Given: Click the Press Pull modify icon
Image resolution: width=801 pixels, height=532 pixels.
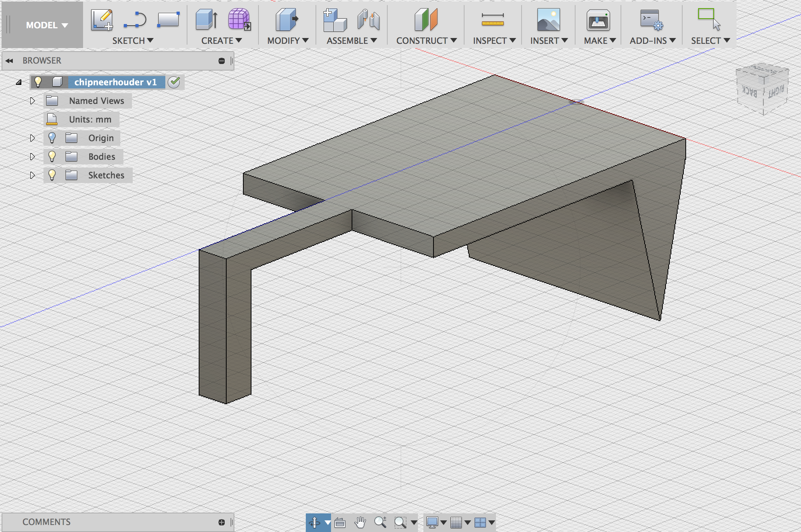Looking at the screenshot, I should point(287,20).
